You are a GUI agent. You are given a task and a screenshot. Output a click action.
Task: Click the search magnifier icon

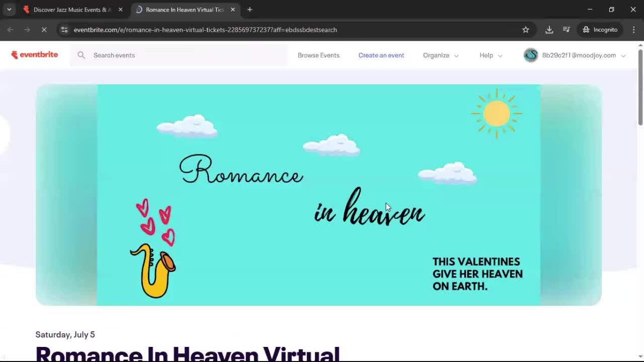click(x=81, y=55)
